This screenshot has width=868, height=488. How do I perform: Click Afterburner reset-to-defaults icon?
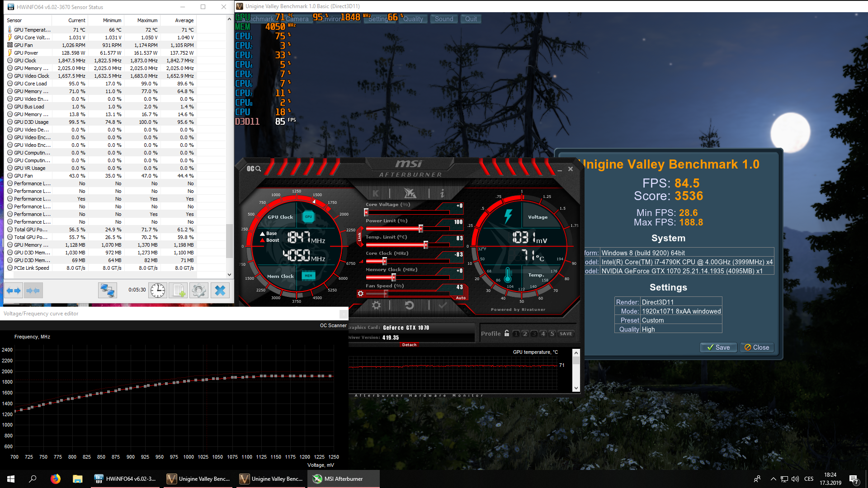[409, 305]
